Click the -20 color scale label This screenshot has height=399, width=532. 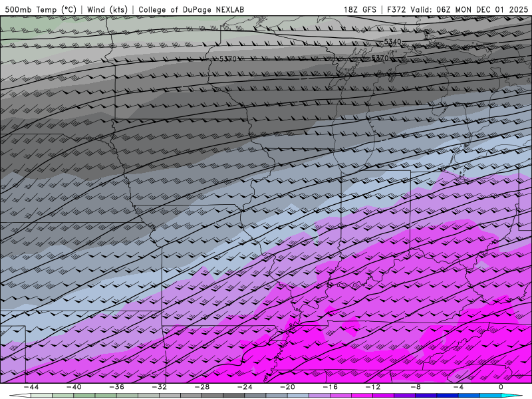pyautogui.click(x=288, y=387)
